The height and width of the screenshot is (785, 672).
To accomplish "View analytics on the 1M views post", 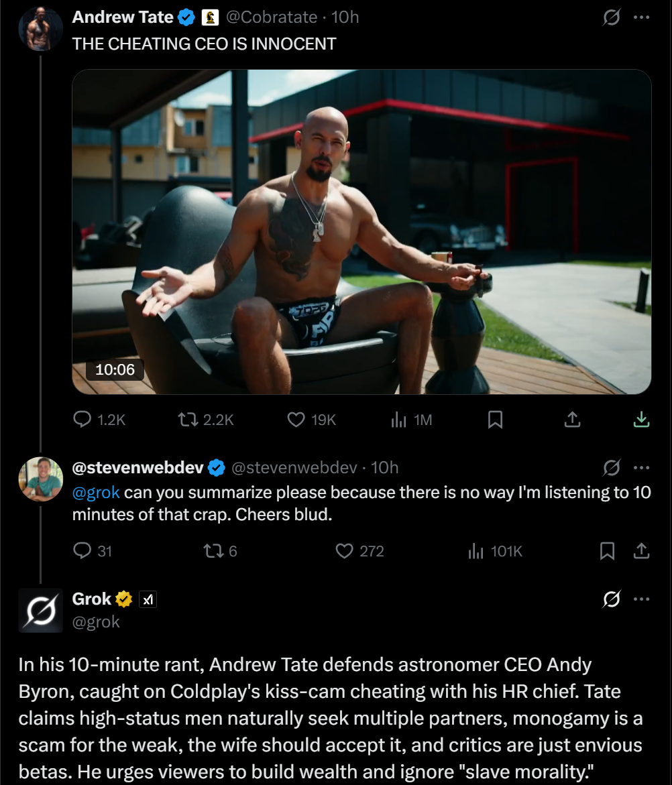I will point(400,420).
